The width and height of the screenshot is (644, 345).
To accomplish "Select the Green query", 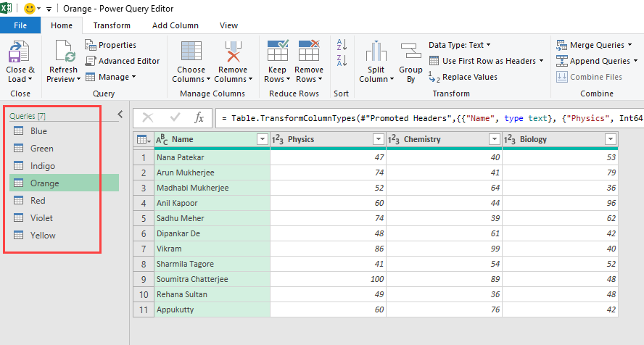I will click(64, 148).
